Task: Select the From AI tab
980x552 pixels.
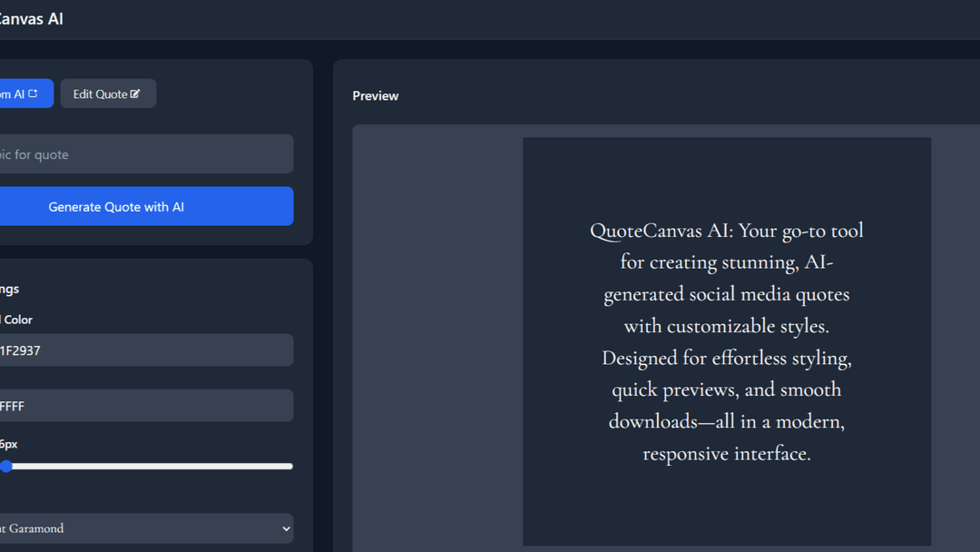Action: (26, 94)
